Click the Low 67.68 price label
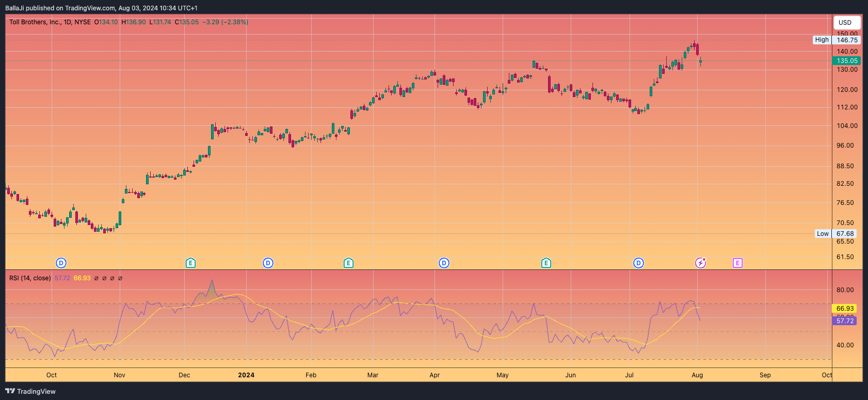868x400 pixels. coord(835,234)
